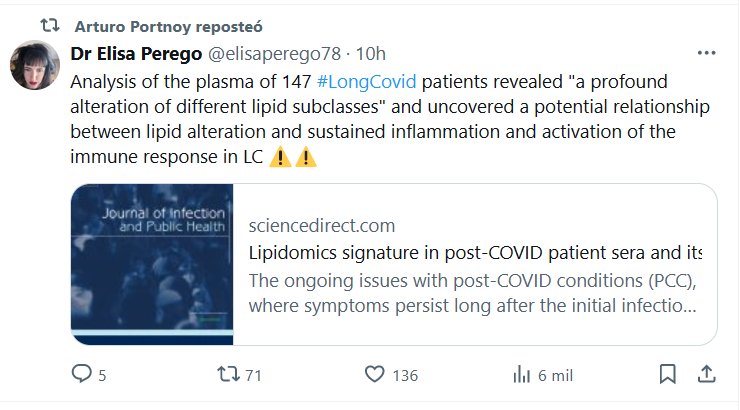Click the 136 likes count

(405, 375)
